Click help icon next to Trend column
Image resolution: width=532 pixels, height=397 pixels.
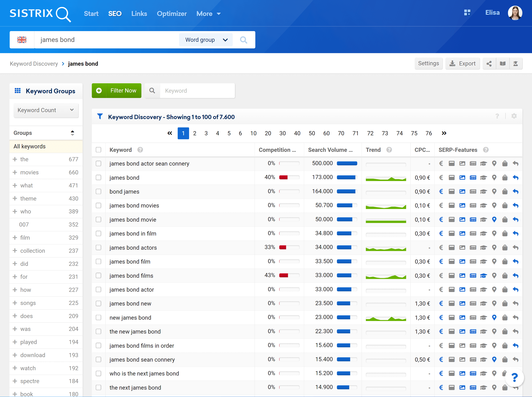pyautogui.click(x=389, y=150)
